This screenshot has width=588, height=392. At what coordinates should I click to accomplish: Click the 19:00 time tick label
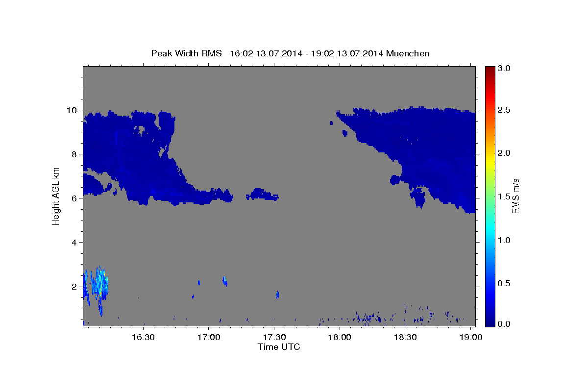(470, 338)
